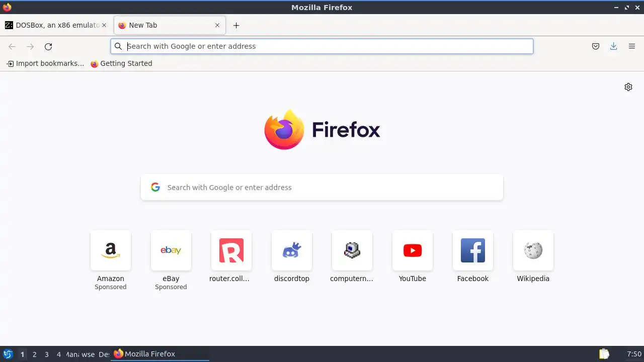Minimize the Firefox window
The image size is (644, 362).
point(616,8)
